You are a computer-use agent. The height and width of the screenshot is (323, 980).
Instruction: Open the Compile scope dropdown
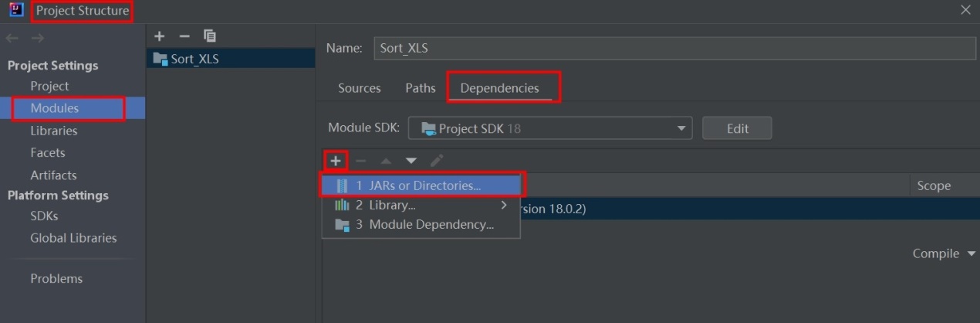946,253
